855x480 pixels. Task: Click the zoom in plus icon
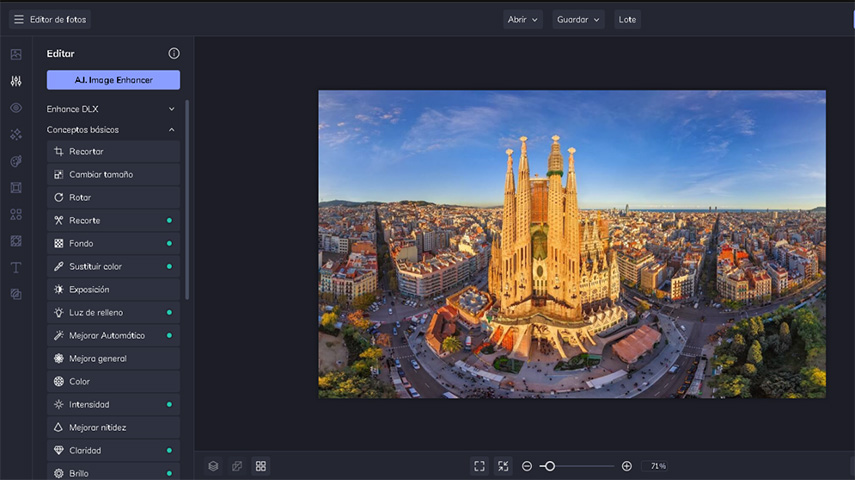(x=627, y=466)
